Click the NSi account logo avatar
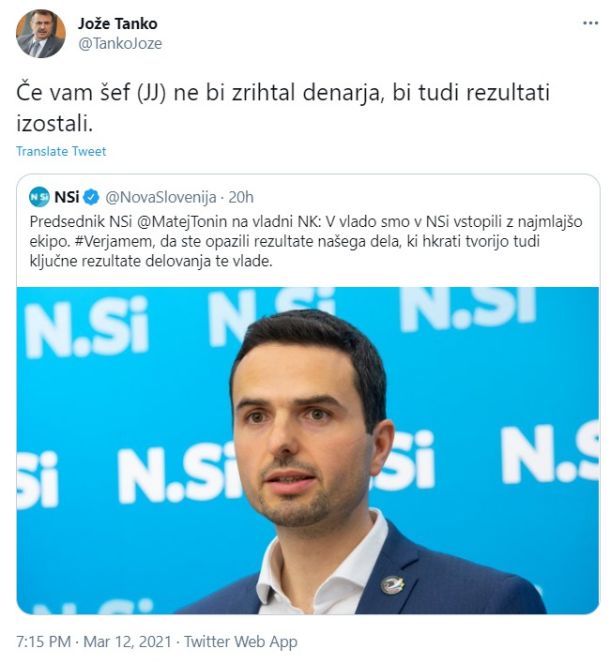610x664 pixels. pyautogui.click(x=39, y=197)
